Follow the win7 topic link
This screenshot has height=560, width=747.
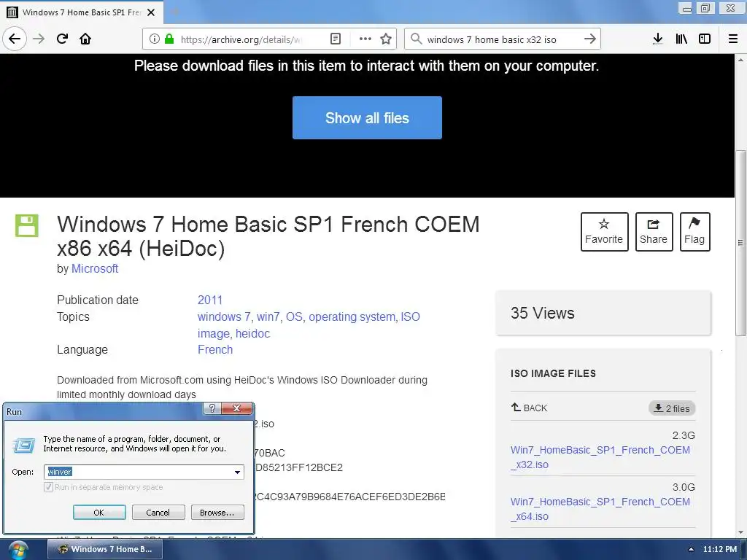(x=268, y=316)
